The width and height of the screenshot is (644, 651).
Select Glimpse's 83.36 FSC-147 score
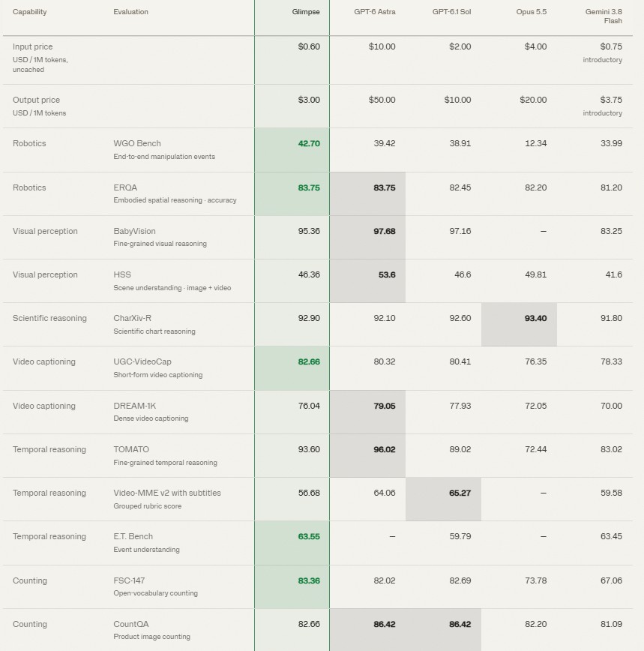click(x=309, y=580)
